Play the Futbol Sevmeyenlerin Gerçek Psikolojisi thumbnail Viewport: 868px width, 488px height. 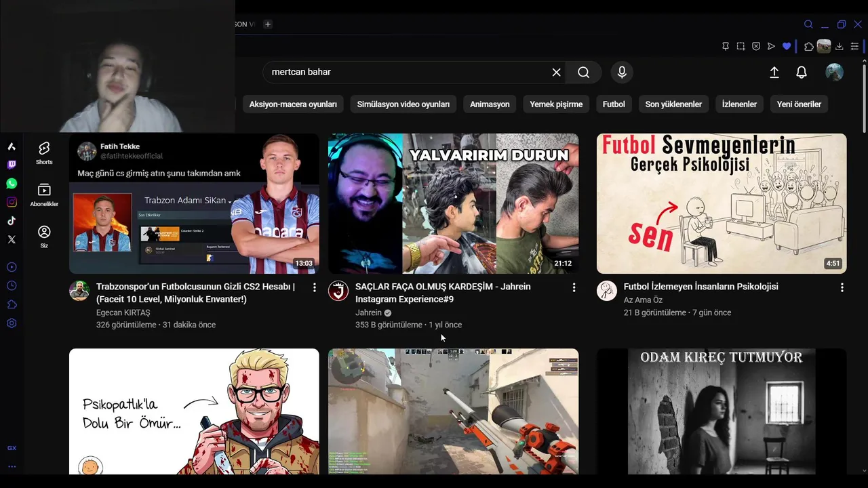click(x=722, y=203)
